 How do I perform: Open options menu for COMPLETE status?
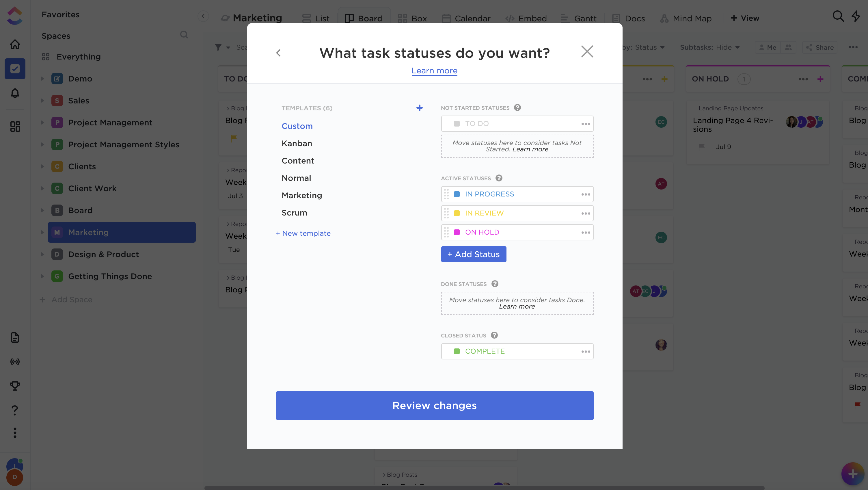586,351
